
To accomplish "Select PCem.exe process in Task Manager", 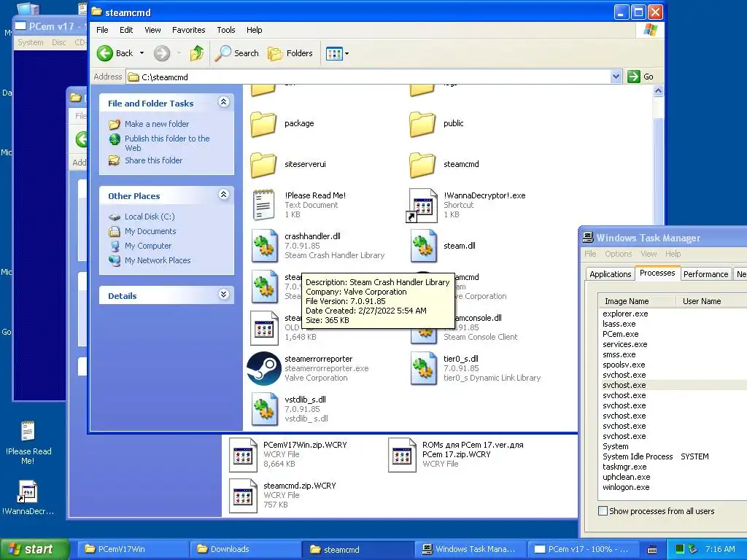I will [x=620, y=334].
